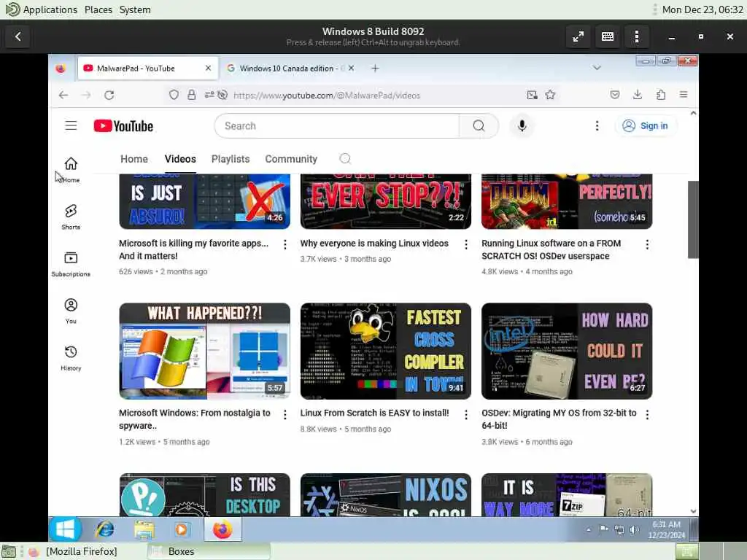Open Places menu in top panel

click(98, 9)
